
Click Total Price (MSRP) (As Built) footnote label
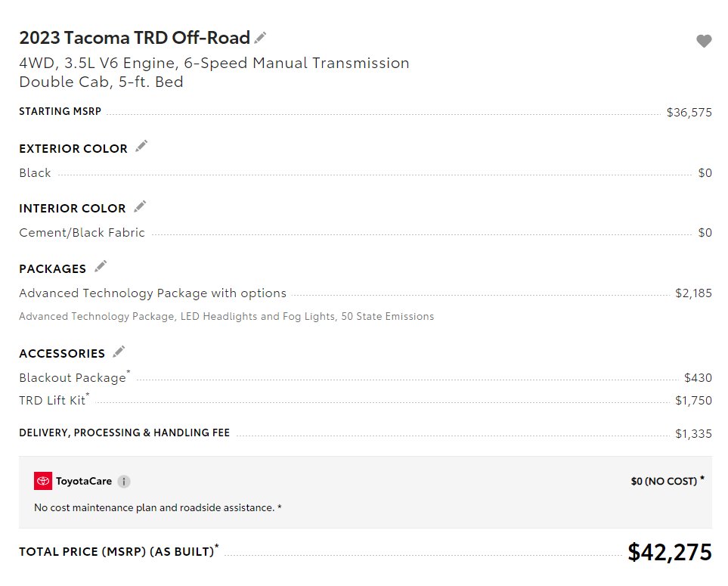(119, 551)
